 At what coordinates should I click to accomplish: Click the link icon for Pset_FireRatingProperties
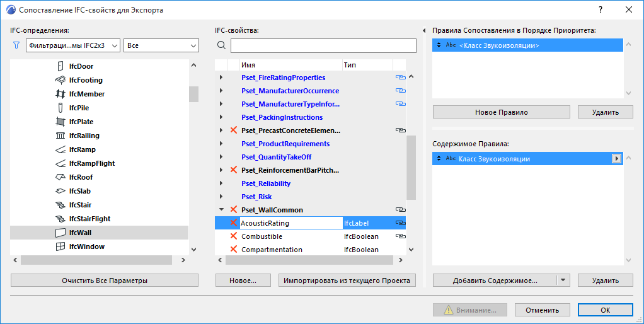click(400, 78)
